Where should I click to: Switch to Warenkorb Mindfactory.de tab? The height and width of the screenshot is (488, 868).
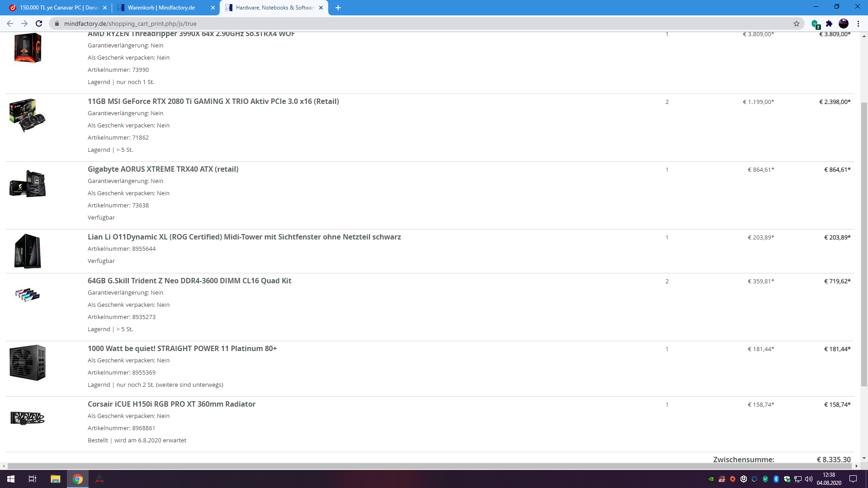[x=161, y=8]
